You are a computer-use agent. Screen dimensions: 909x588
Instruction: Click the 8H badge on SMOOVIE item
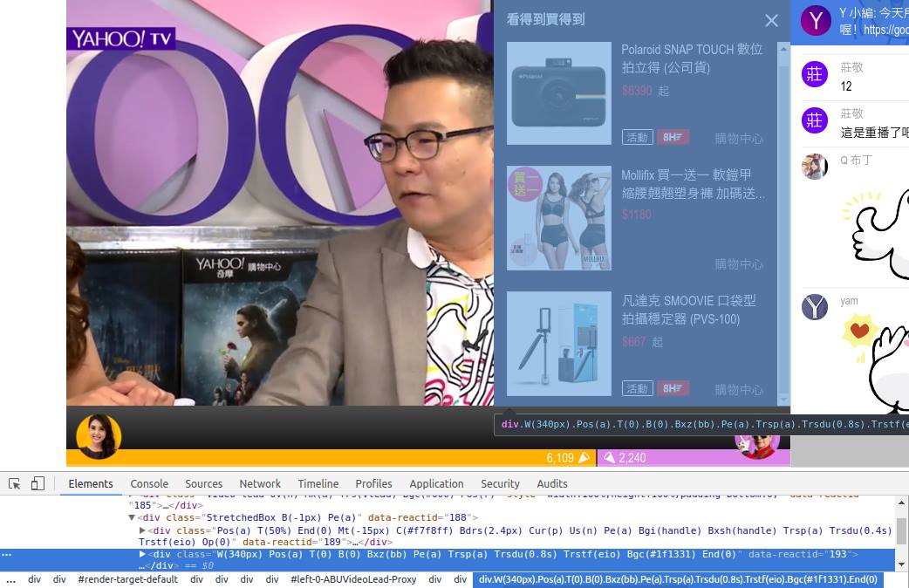[673, 388]
